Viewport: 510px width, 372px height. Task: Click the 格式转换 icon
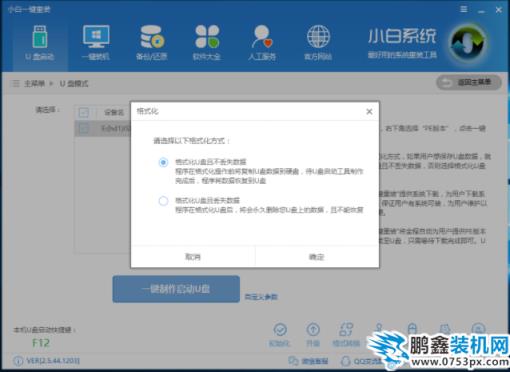[346, 329]
